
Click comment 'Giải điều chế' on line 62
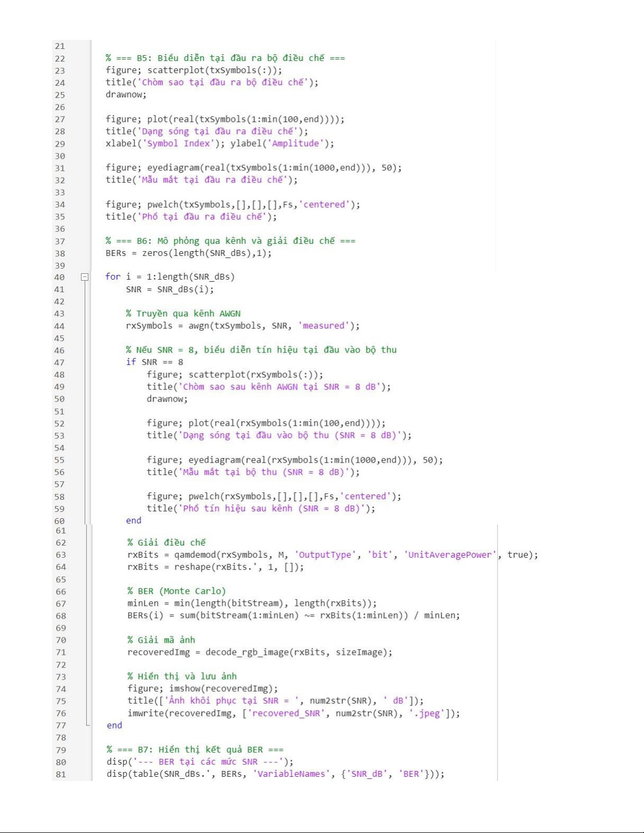(x=167, y=542)
